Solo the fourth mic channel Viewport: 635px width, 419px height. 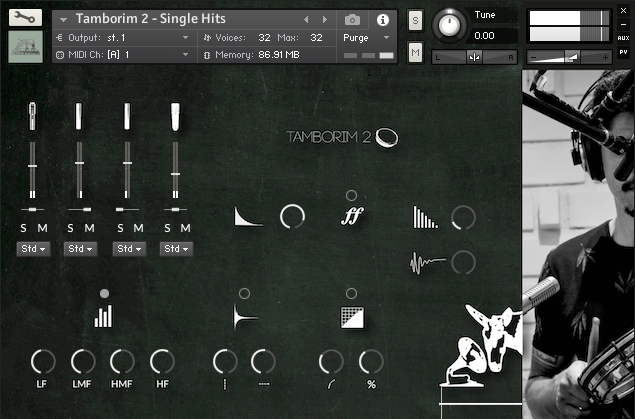[167, 228]
